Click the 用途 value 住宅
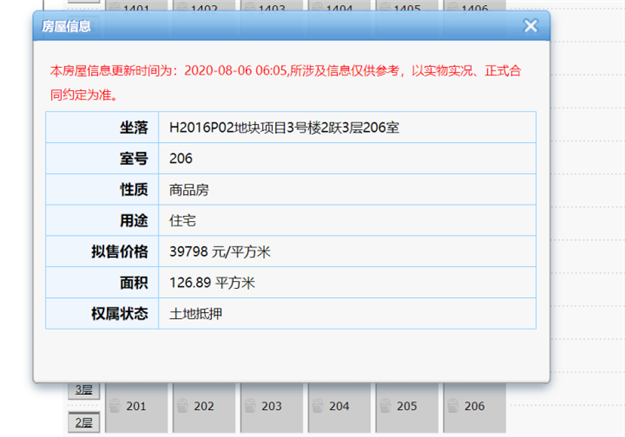The height and width of the screenshot is (437, 625). pos(183,220)
